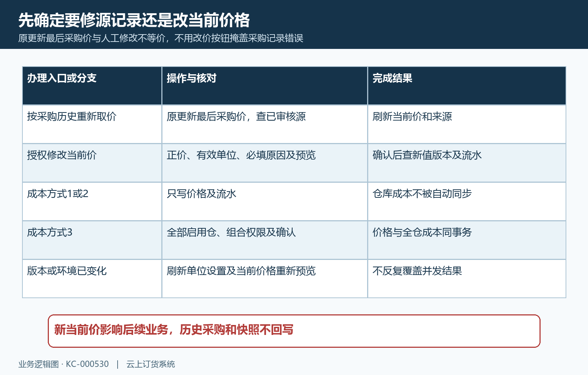Select cell 刷新当前价和来源
The width and height of the screenshot is (588, 375).
(467, 124)
